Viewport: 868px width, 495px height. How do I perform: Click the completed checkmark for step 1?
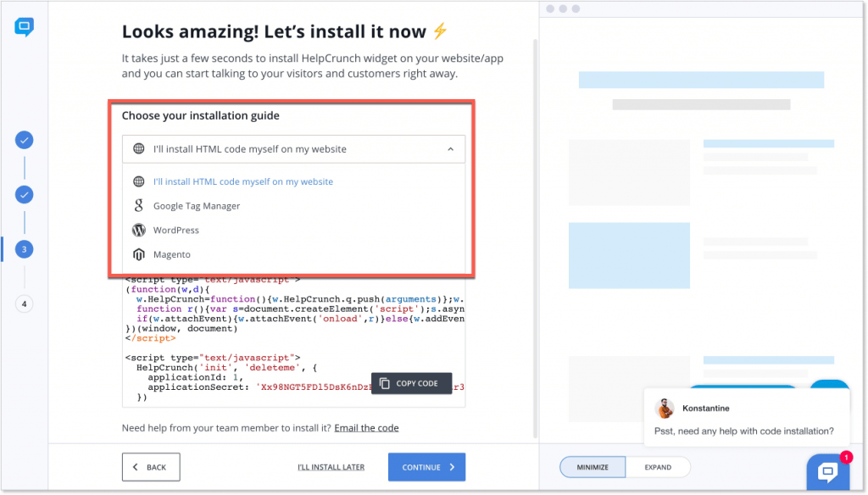[24, 140]
